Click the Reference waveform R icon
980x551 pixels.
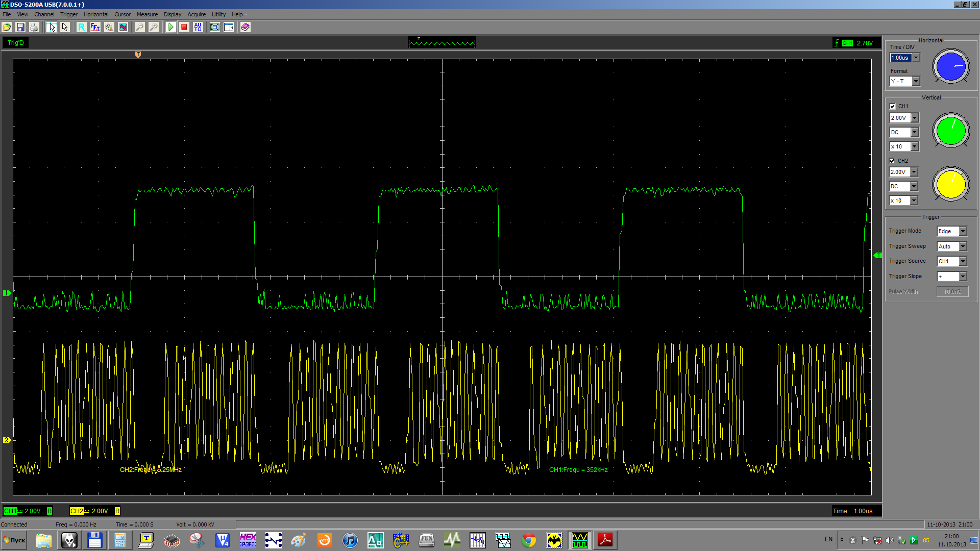82,27
